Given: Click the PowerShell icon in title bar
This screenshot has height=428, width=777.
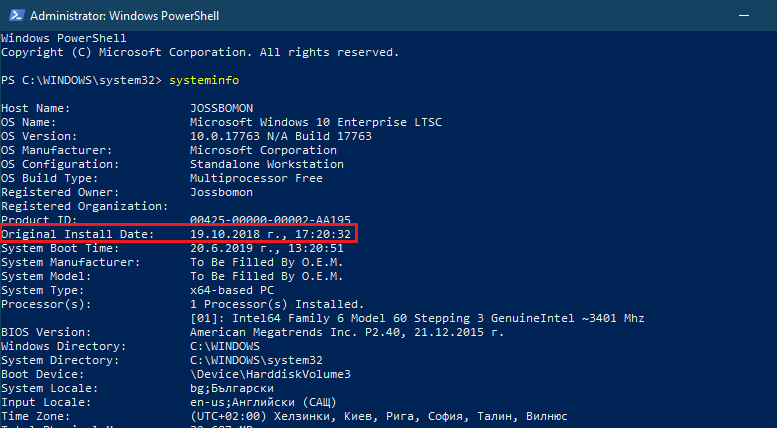Looking at the screenshot, I should pyautogui.click(x=16, y=15).
